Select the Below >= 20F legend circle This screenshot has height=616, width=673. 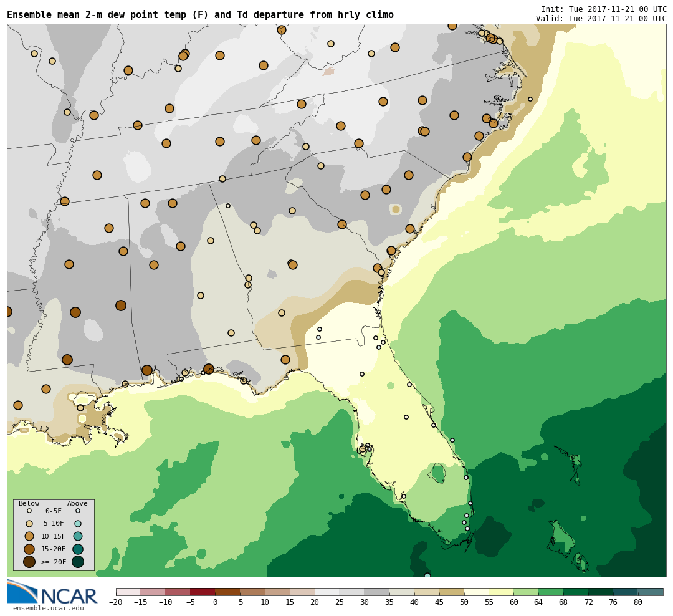pyautogui.click(x=29, y=561)
